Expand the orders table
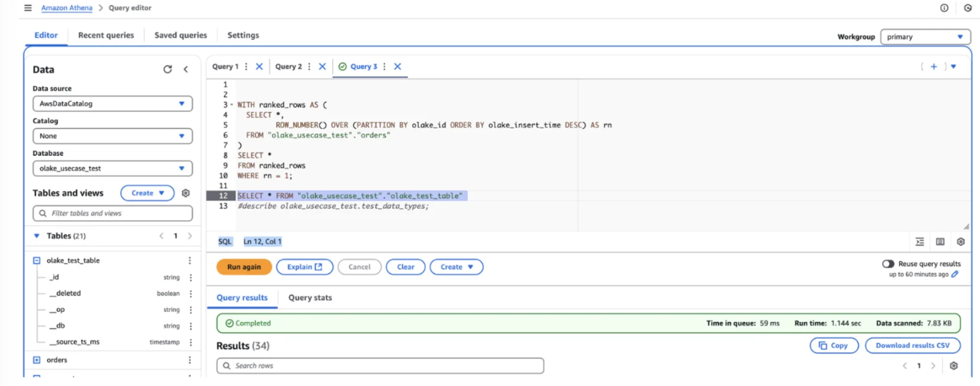 [37, 360]
